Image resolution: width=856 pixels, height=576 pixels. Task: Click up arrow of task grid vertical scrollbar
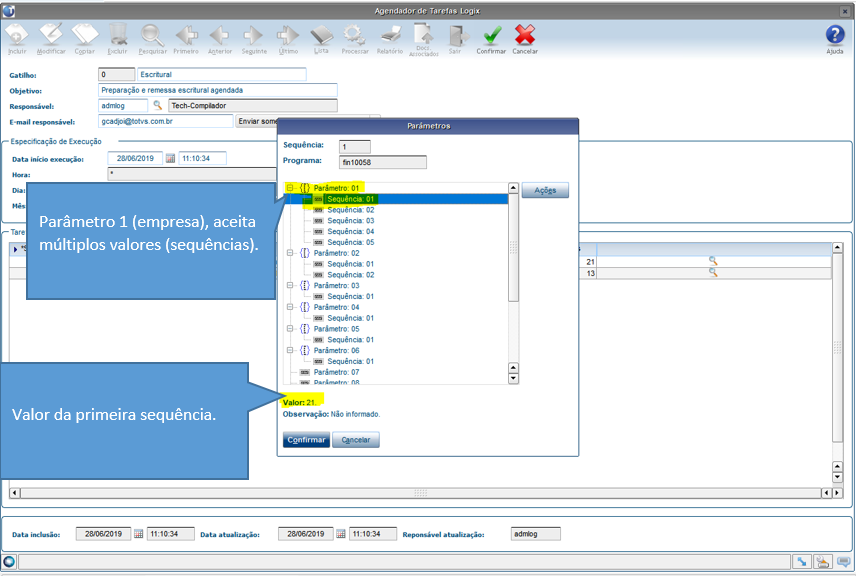(x=837, y=248)
